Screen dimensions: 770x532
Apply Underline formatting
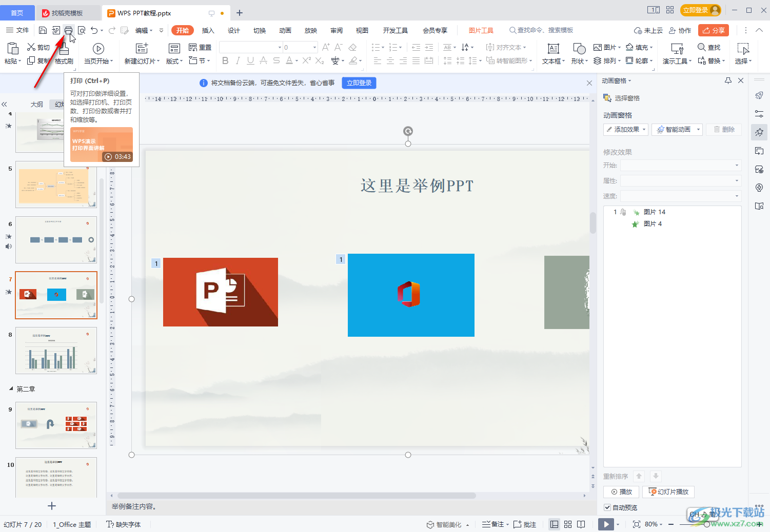[250, 61]
